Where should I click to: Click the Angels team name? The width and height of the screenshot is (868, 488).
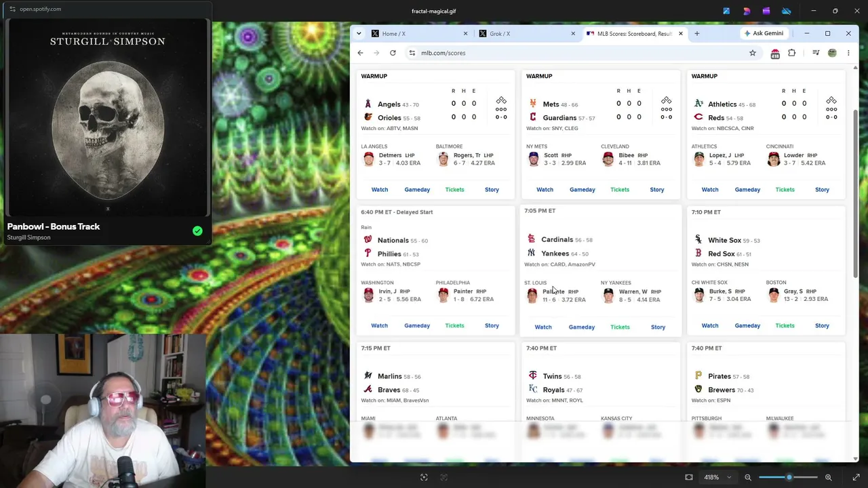point(389,104)
